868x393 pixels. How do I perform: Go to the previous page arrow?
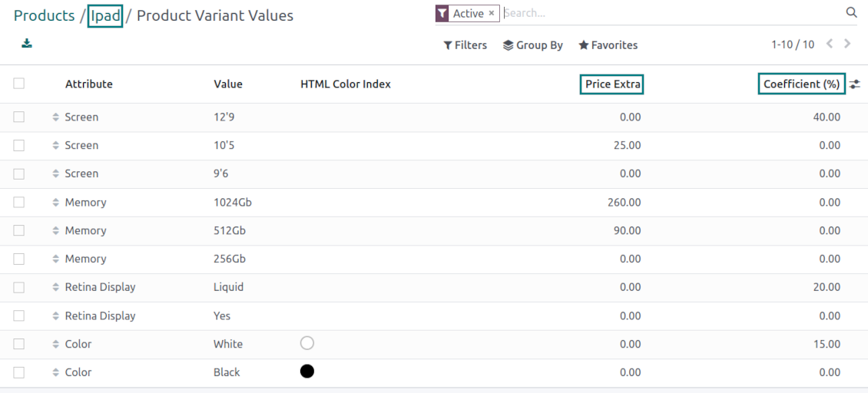point(830,44)
